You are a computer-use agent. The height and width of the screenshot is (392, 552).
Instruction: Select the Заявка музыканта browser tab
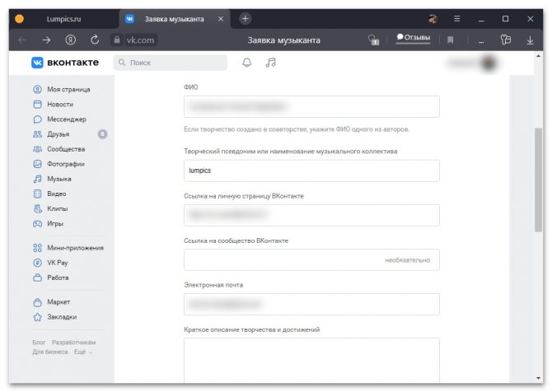click(175, 19)
